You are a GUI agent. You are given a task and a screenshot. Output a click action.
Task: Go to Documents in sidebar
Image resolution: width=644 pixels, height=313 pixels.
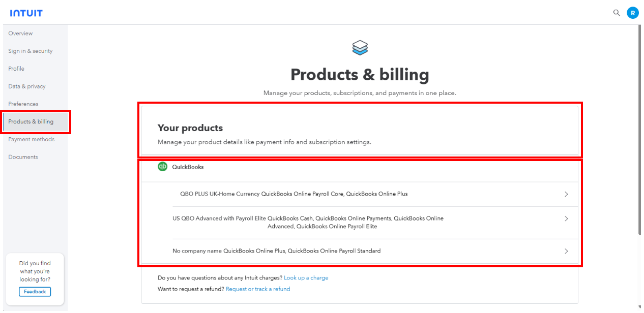[23, 157]
